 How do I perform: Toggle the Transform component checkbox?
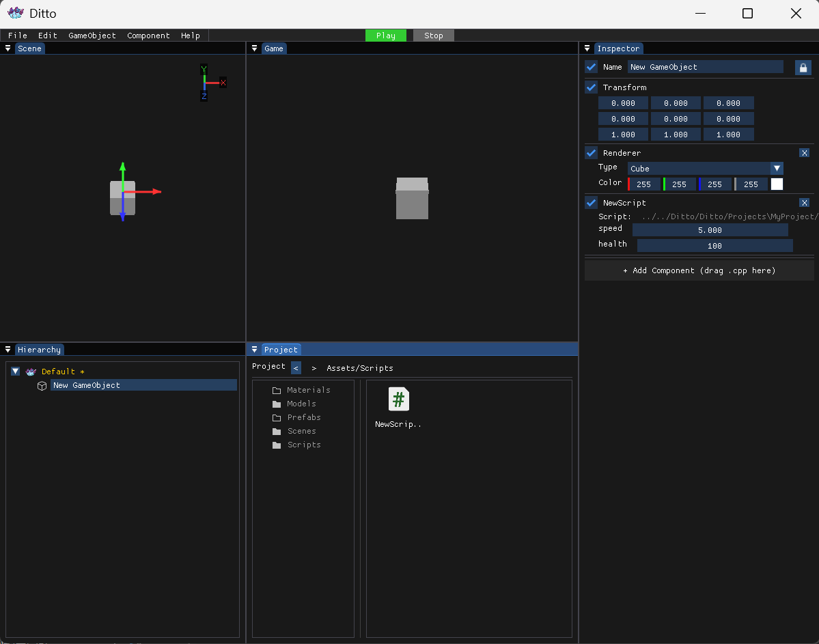[592, 87]
